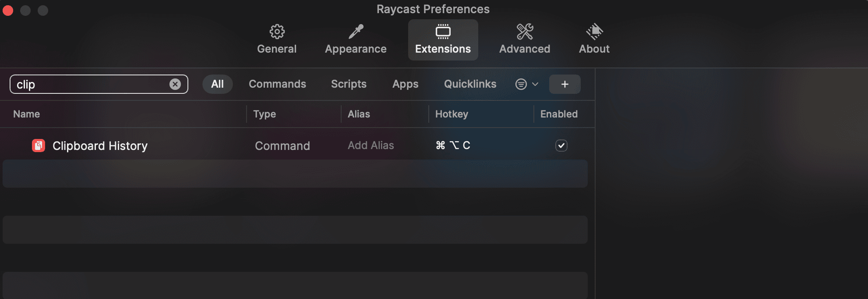Click Add Alias for Clipboard History
This screenshot has width=868, height=299.
click(370, 146)
